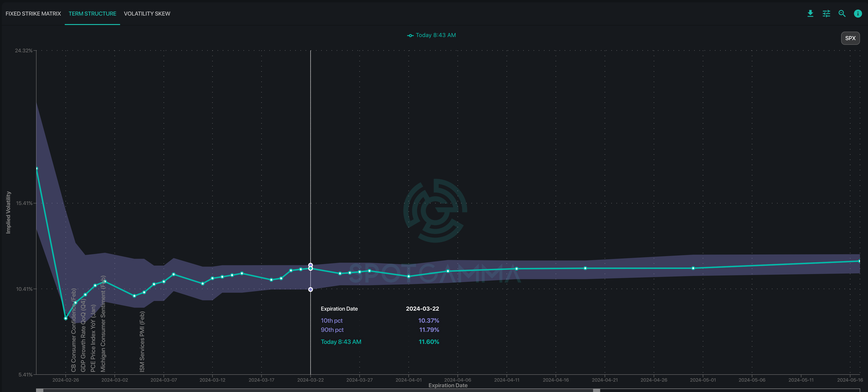Click the first data point at chart left edge
The width and height of the screenshot is (868, 392).
click(x=37, y=168)
